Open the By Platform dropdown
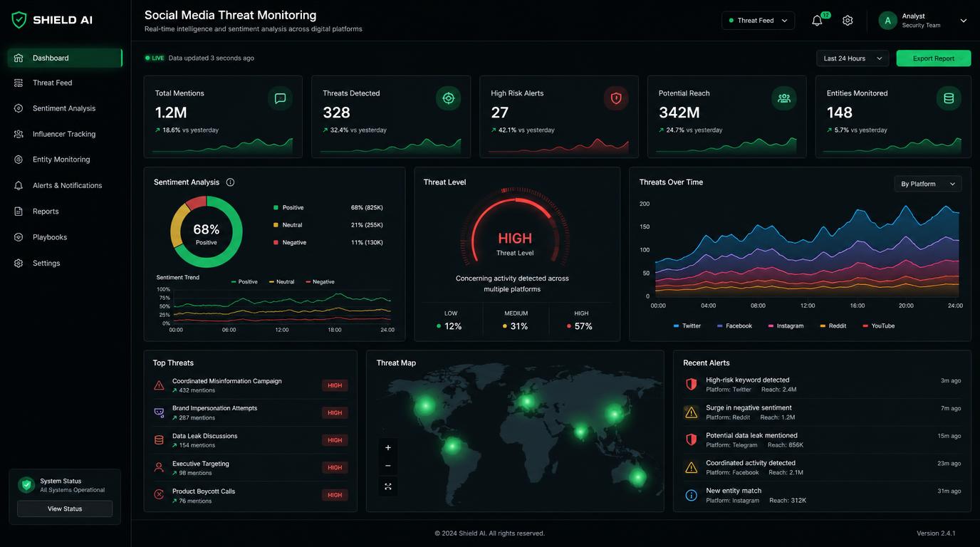This screenshot has height=547, width=980. 928,184
